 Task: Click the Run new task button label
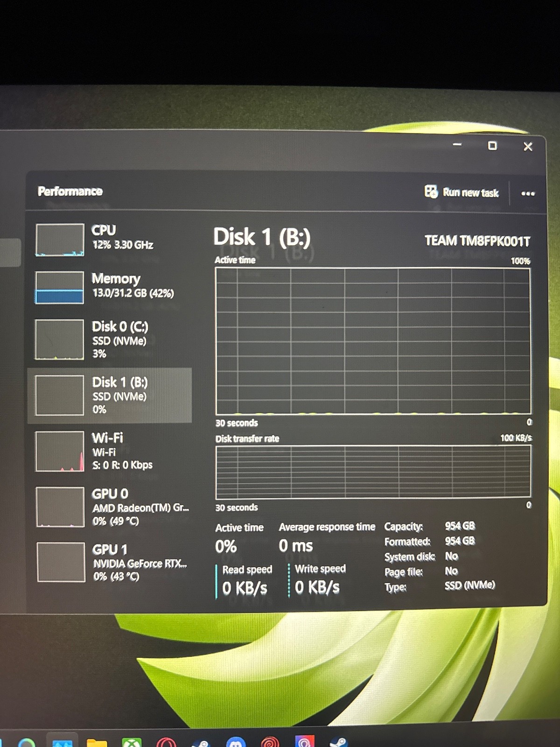click(x=470, y=193)
